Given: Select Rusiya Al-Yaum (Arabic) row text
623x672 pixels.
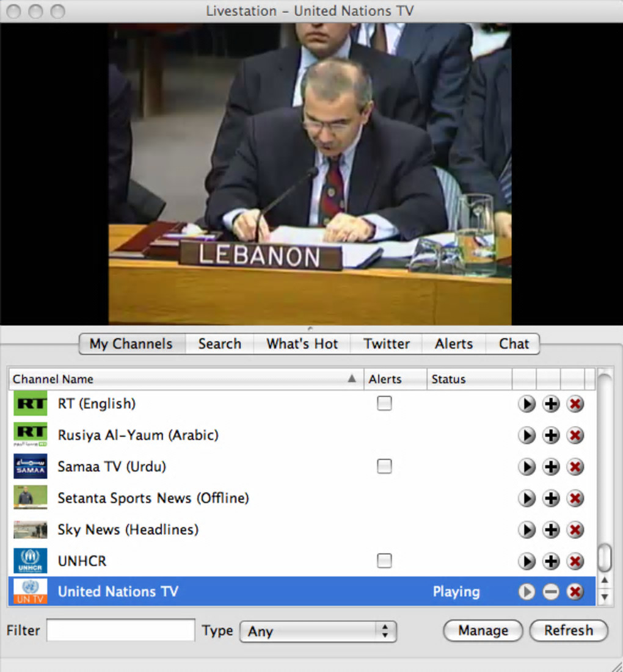Looking at the screenshot, I should 138,435.
